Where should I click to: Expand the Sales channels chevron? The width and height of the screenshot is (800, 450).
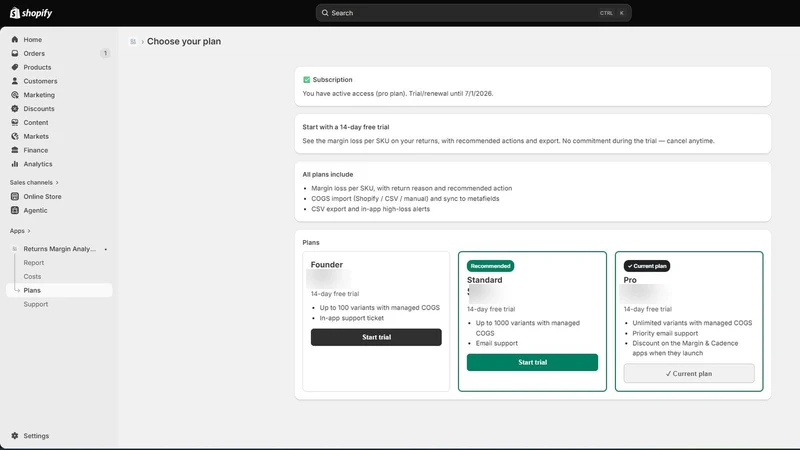(x=57, y=182)
